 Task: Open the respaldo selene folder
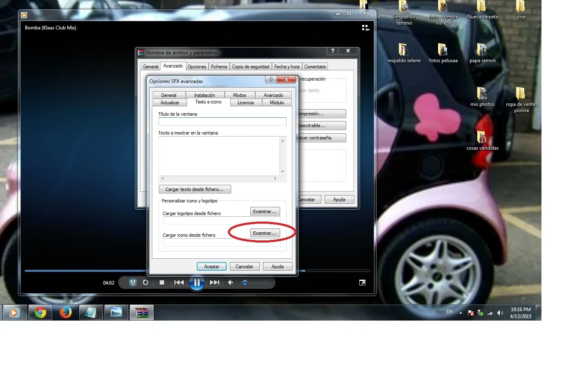tap(404, 53)
